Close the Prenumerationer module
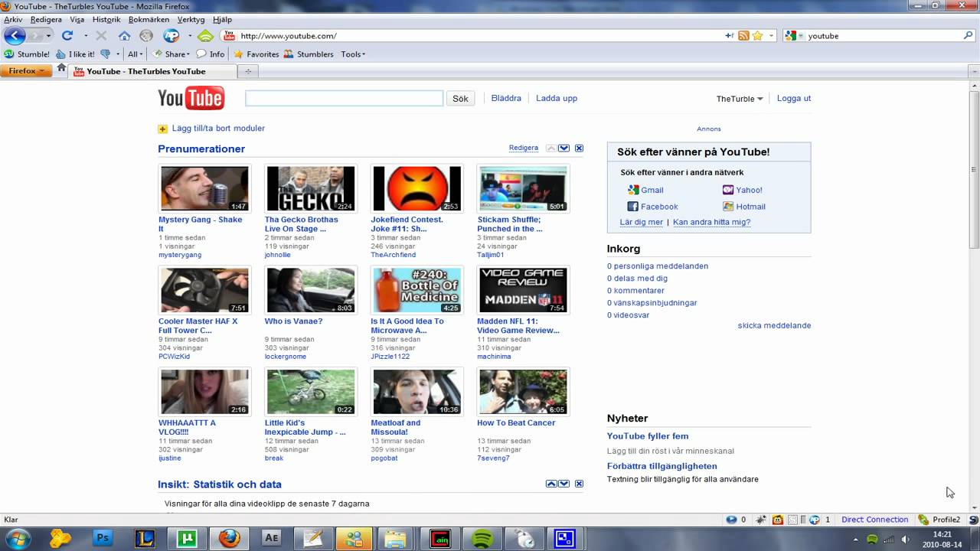 579,148
